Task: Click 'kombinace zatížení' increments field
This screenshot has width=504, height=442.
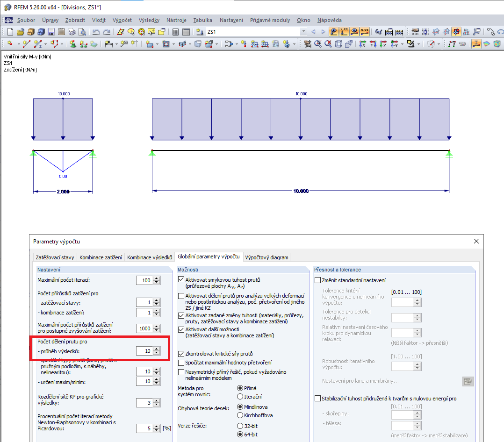Action: pyautogui.click(x=144, y=313)
